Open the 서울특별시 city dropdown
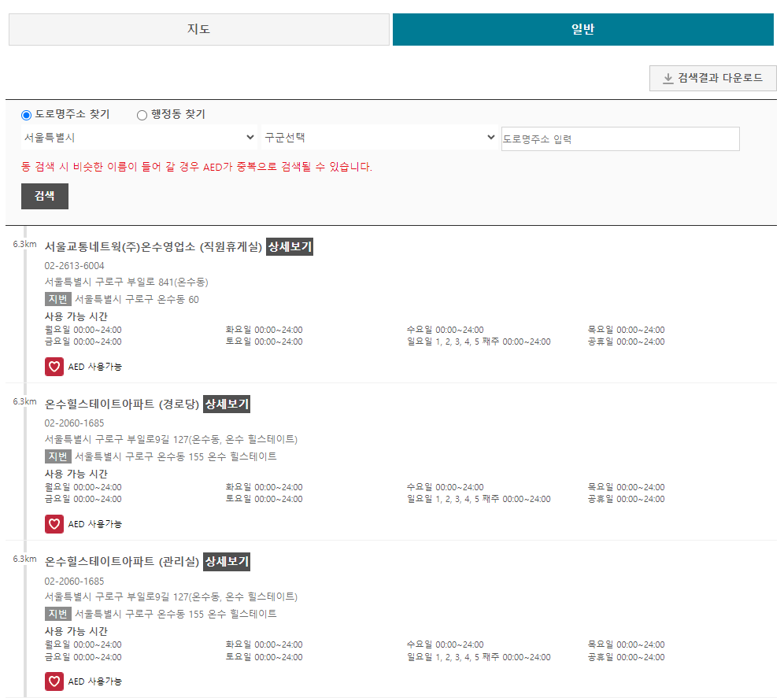The image size is (784, 698). coord(139,137)
